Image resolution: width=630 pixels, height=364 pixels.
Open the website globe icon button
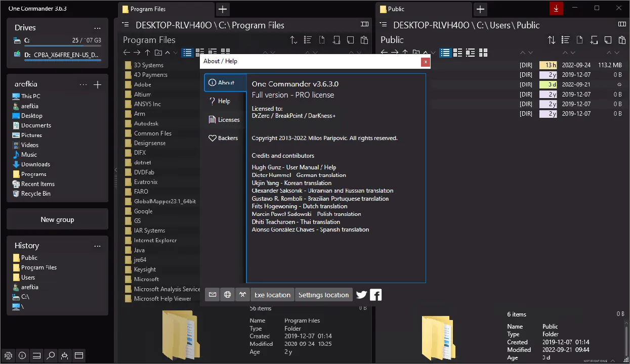pyautogui.click(x=228, y=295)
